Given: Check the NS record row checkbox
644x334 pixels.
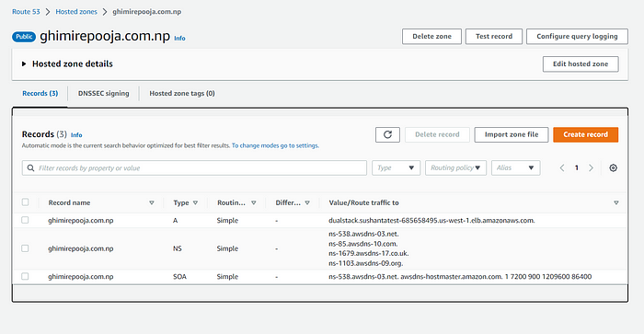Looking at the screenshot, I should pyautogui.click(x=26, y=248).
